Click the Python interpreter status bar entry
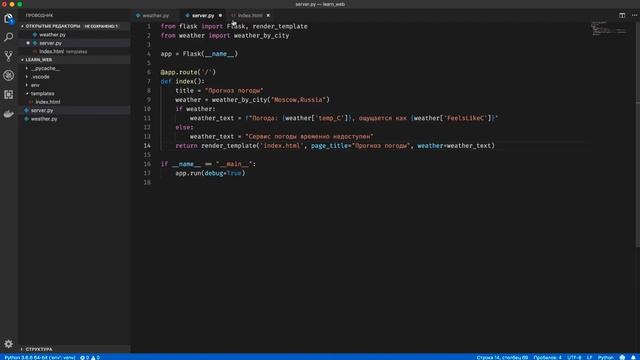 coord(40,357)
